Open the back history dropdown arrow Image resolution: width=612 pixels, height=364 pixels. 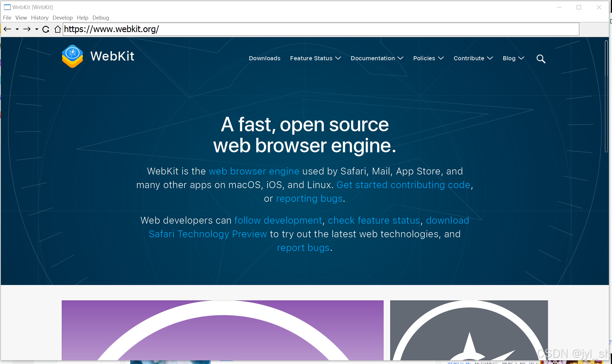[17, 29]
